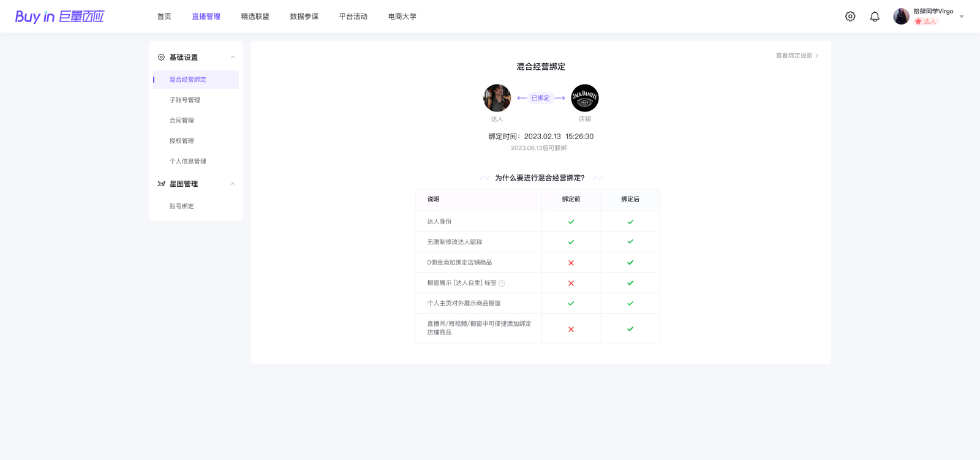Screen dimensions: 980x460
Task: Click the 混合经营绑定 page heading
Action: click(x=541, y=67)
